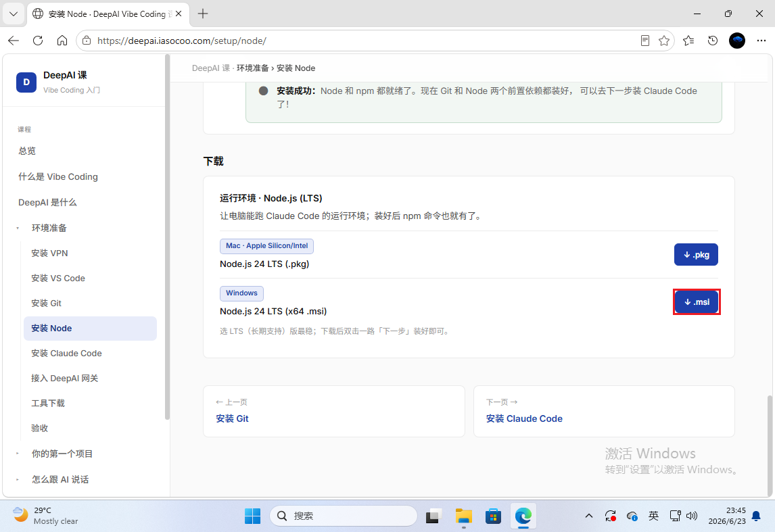
Task: Open the browser home page icon
Action: click(x=62, y=41)
